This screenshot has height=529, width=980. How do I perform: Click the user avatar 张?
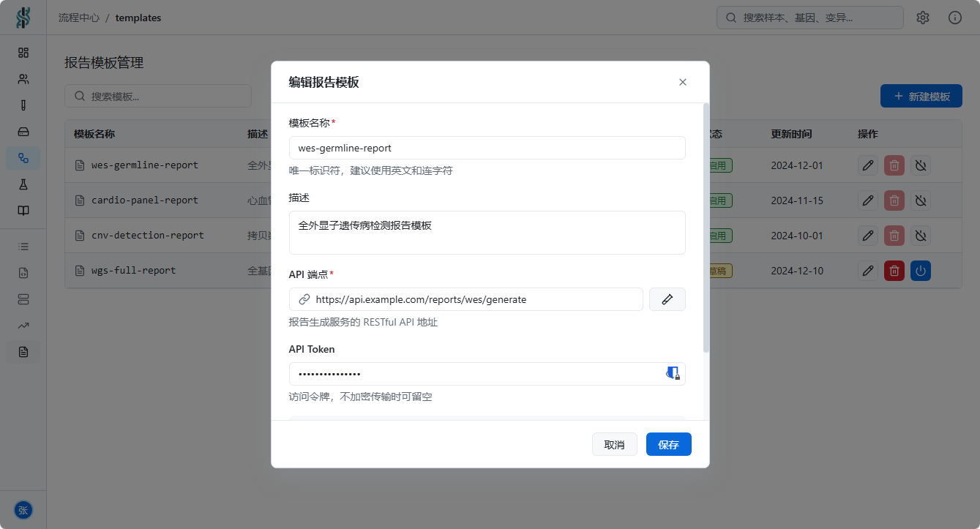pyautogui.click(x=23, y=510)
